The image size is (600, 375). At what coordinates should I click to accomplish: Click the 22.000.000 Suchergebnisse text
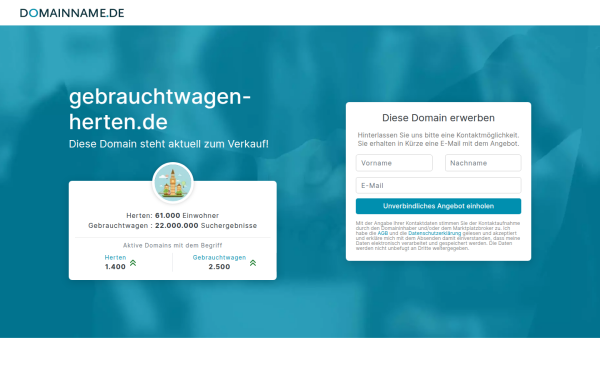click(206, 226)
